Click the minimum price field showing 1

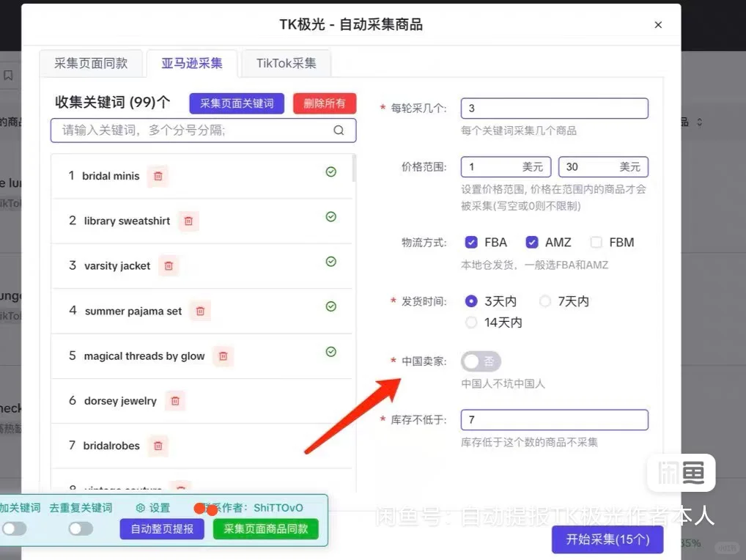pyautogui.click(x=506, y=167)
